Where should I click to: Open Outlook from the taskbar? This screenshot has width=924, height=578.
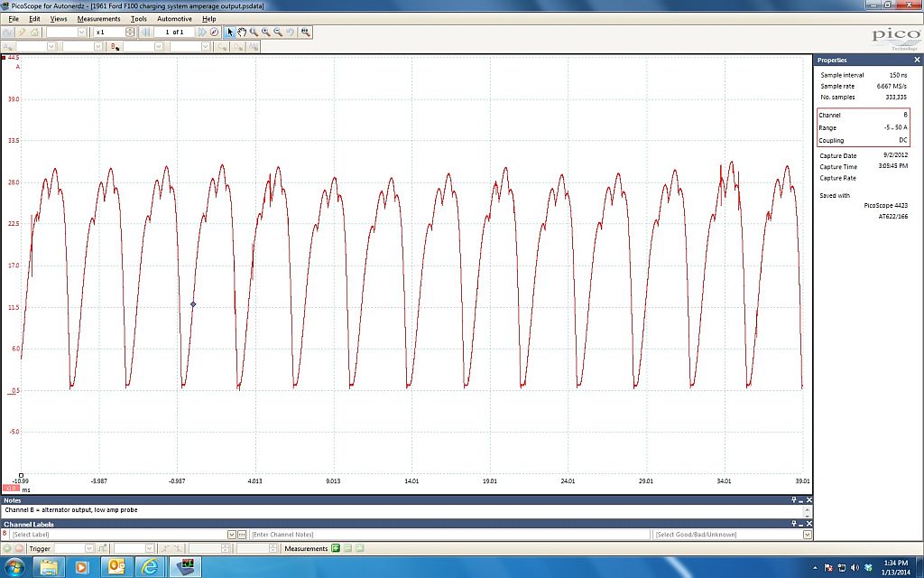(x=116, y=567)
